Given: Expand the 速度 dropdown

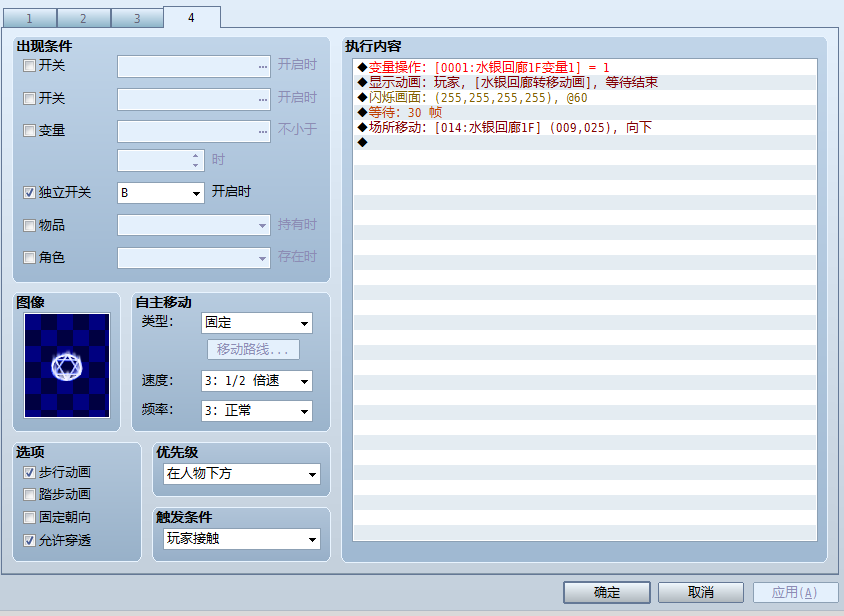Looking at the screenshot, I should 257,381.
